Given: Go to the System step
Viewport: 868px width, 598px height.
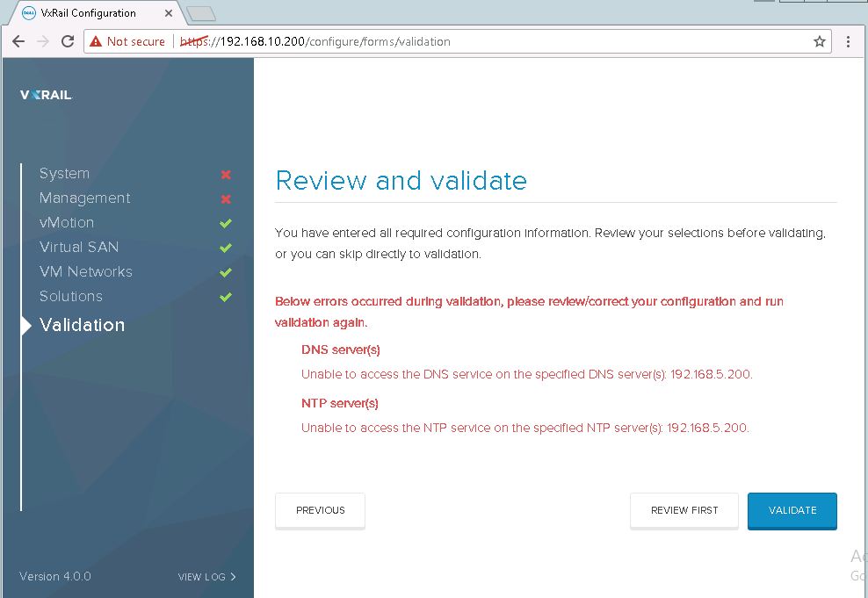Looking at the screenshot, I should pyautogui.click(x=64, y=174).
